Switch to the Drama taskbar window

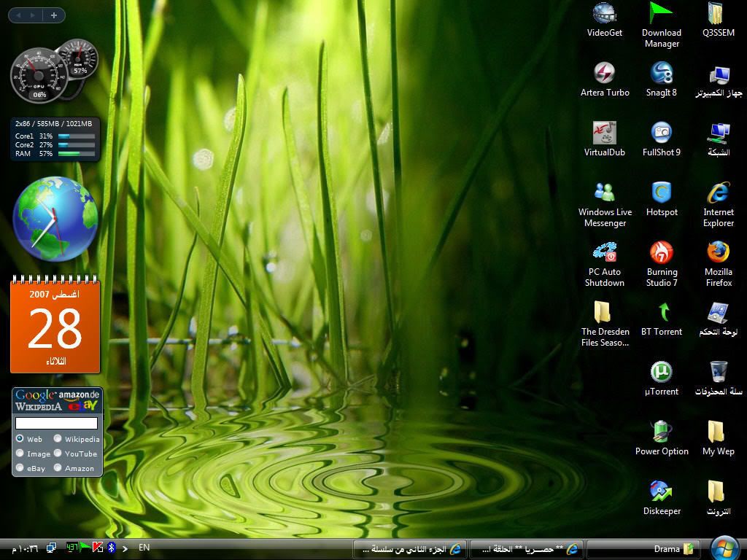[642, 549]
